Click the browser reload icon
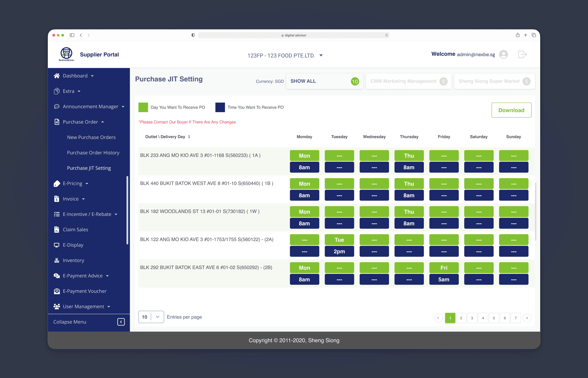Image resolution: width=588 pixels, height=378 pixels. coord(387,35)
